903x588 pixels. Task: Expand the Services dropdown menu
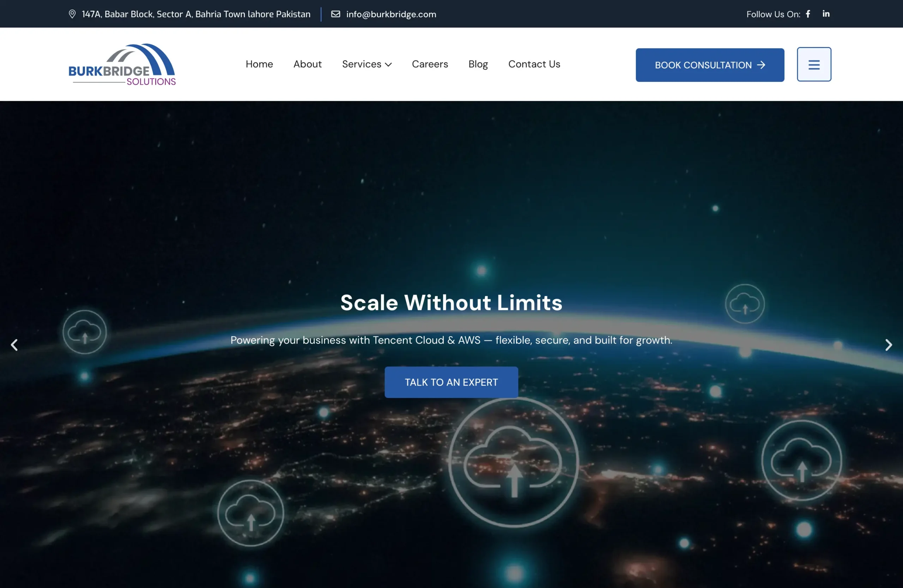(362, 64)
